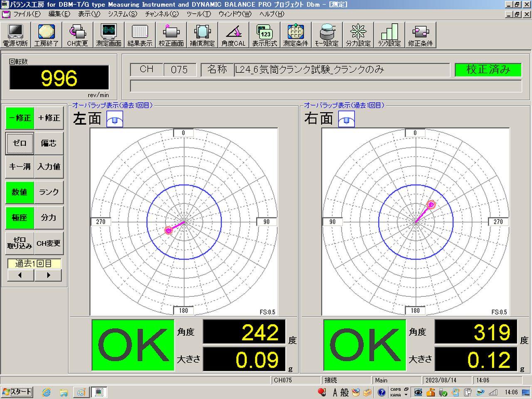532x399 pixels.
Task: Toggle the 入力値 input value button
Action: (49, 166)
